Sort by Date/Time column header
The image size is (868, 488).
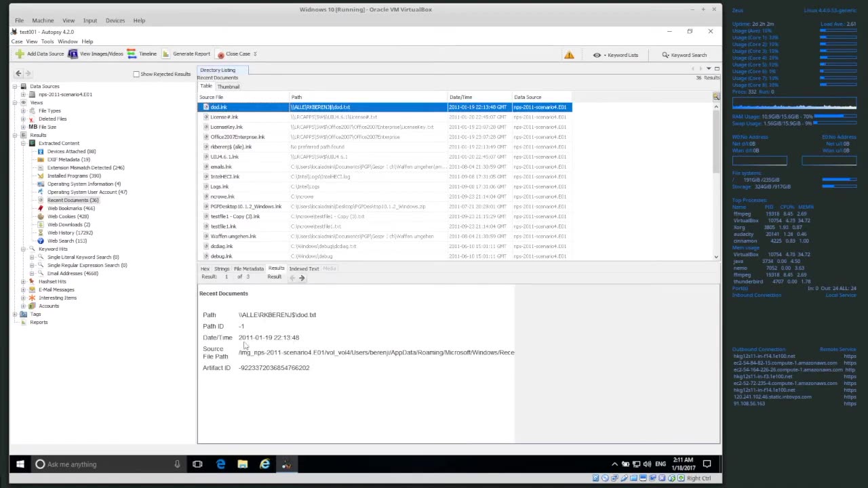(x=479, y=97)
